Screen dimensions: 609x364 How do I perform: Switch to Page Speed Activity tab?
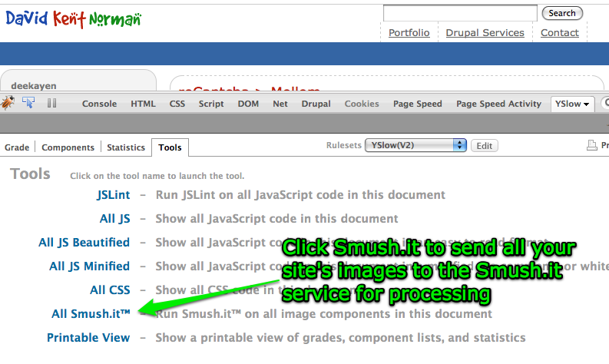(498, 104)
